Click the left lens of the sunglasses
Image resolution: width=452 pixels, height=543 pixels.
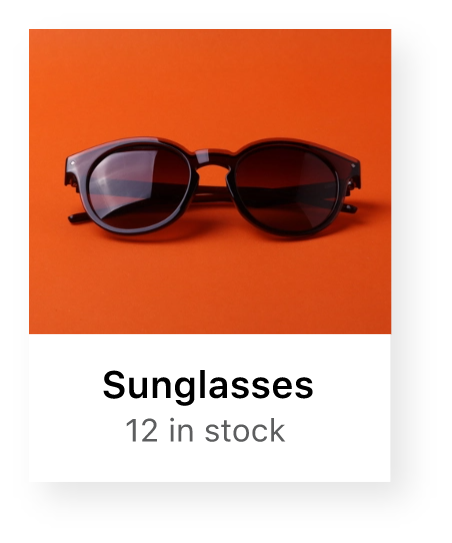point(139,186)
